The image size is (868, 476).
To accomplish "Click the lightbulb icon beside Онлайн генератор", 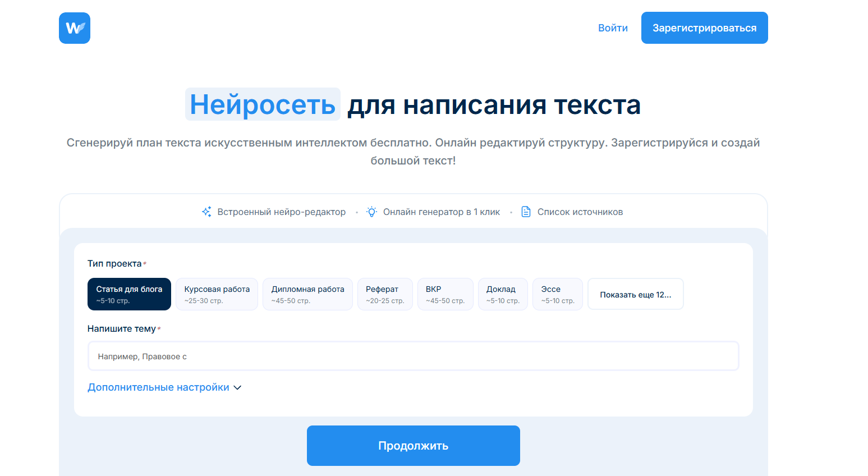I will click(371, 212).
